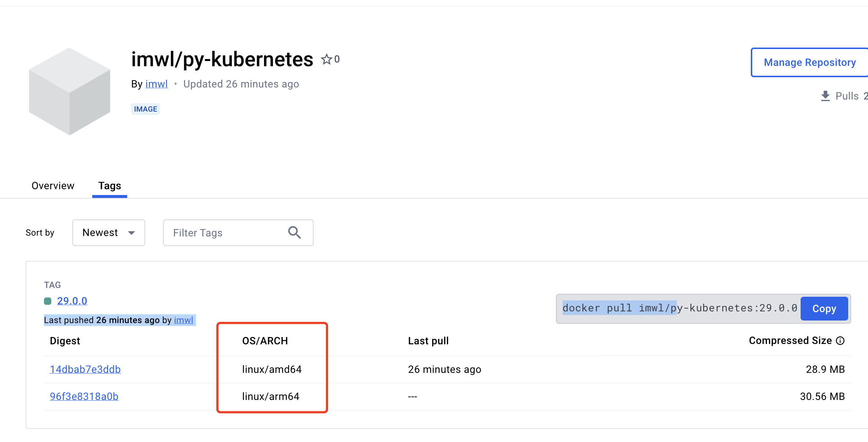
Task: Click imwl link in Last pushed line
Action: pyautogui.click(x=183, y=320)
